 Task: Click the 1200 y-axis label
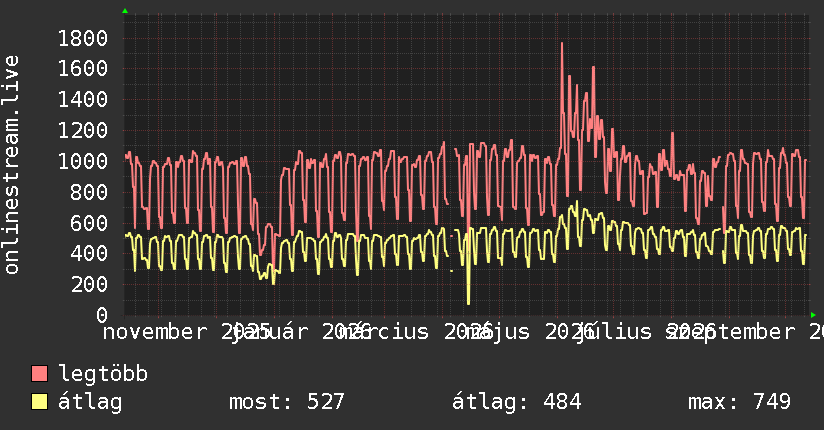pos(83,130)
